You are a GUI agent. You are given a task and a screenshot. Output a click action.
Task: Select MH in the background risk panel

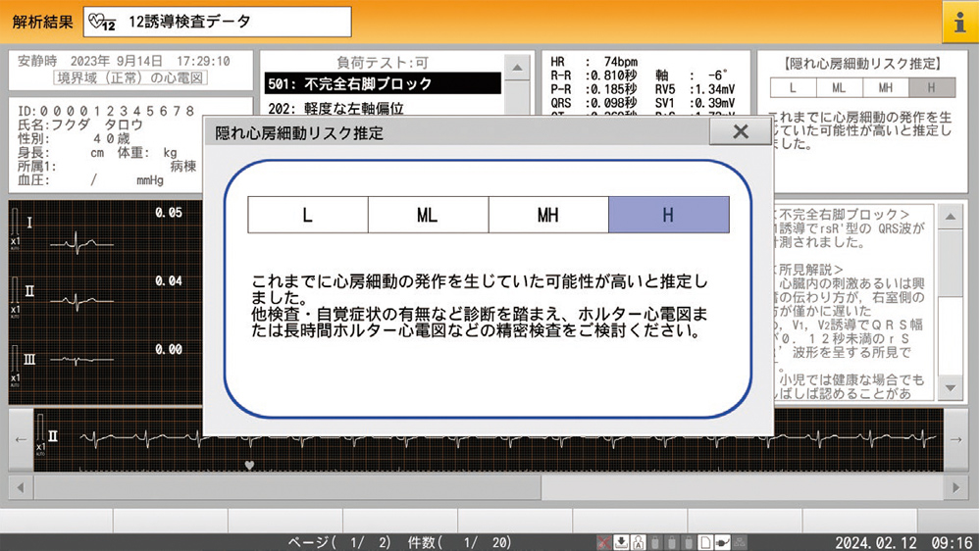[x=886, y=88]
